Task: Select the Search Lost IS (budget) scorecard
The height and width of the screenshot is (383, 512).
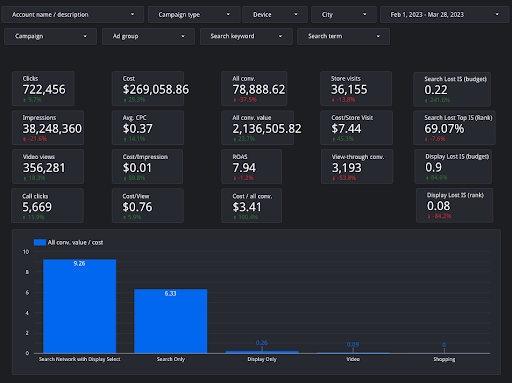Action: [x=452, y=89]
